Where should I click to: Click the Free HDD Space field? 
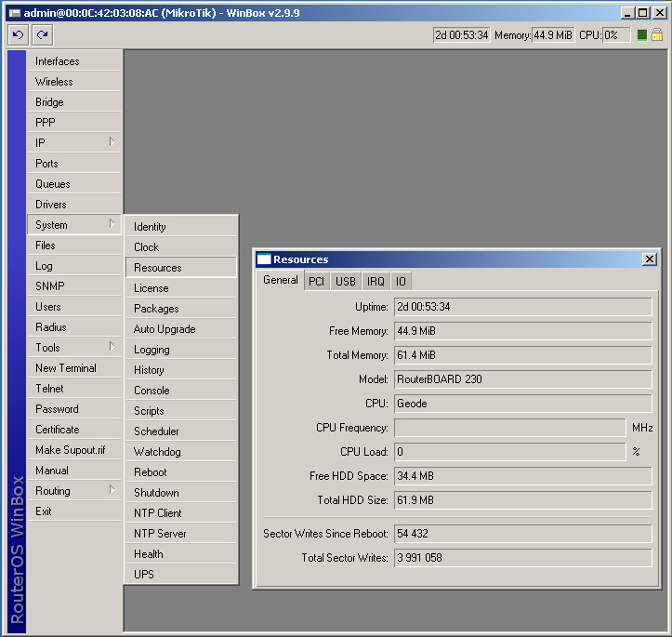(523, 476)
